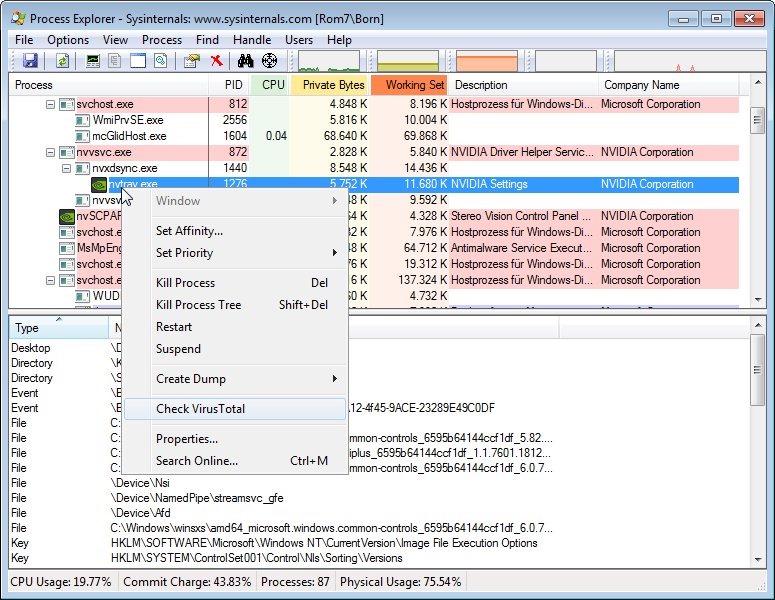Choose Restart from the context menu
775x600 pixels.
coord(235,327)
